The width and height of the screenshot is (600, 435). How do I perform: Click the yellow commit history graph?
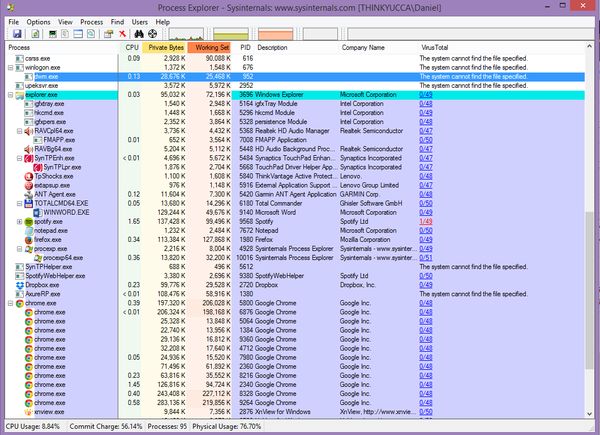coord(231,34)
